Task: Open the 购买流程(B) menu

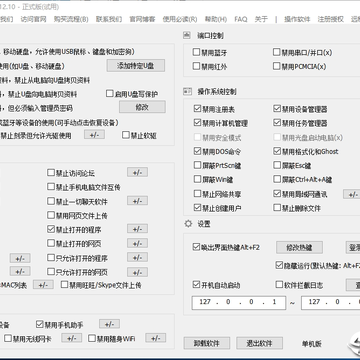Action: [71, 19]
